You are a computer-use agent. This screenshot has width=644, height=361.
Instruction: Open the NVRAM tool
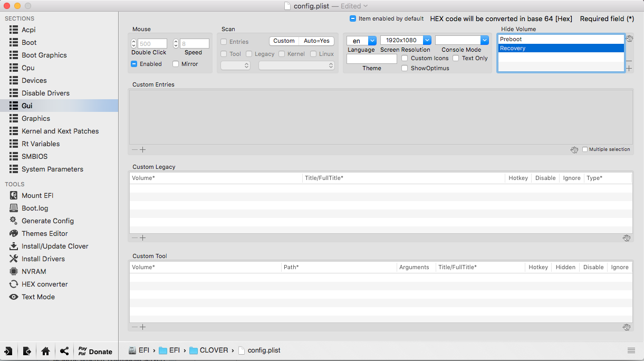pos(33,271)
